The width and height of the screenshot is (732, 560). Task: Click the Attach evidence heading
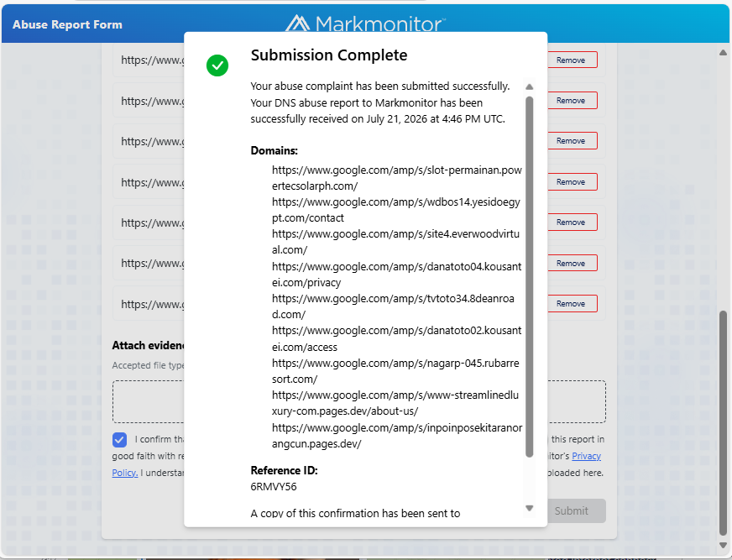point(148,345)
